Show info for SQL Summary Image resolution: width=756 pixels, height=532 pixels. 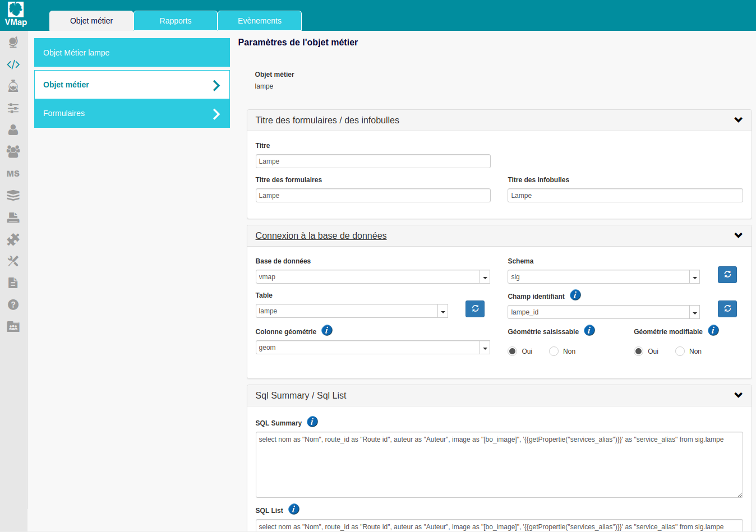point(312,422)
